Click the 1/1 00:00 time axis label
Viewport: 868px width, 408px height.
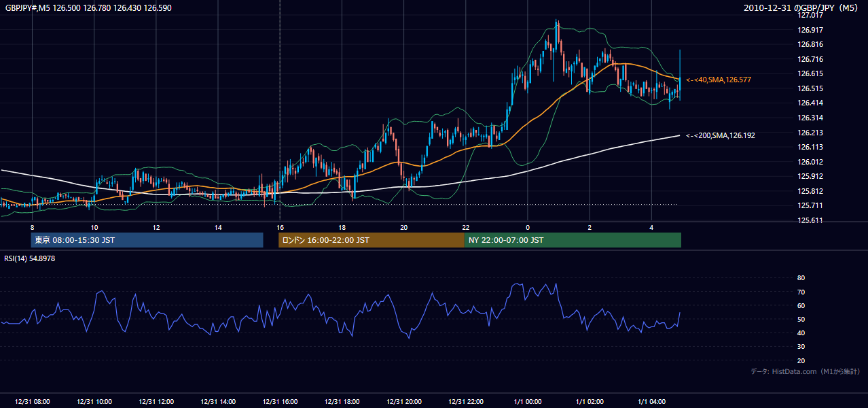point(528,401)
